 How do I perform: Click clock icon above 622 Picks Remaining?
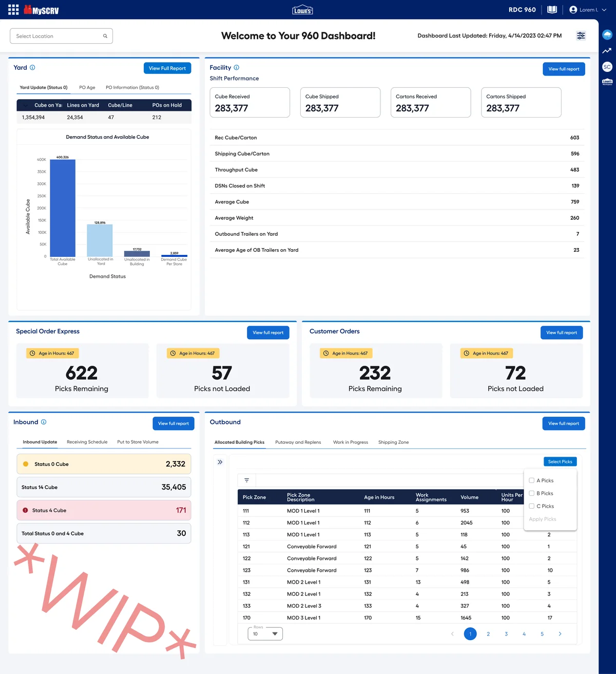(32, 353)
